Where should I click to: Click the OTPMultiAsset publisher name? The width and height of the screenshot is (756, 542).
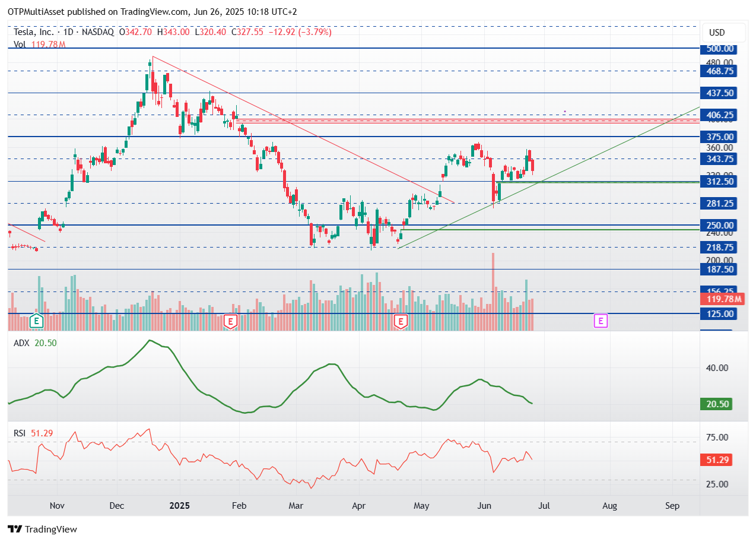point(34,11)
